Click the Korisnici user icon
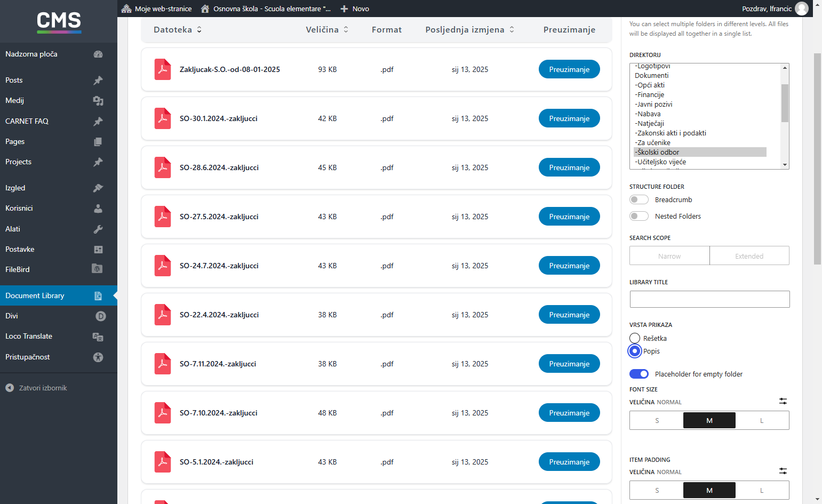Image resolution: width=822 pixels, height=504 pixels. coord(98,209)
